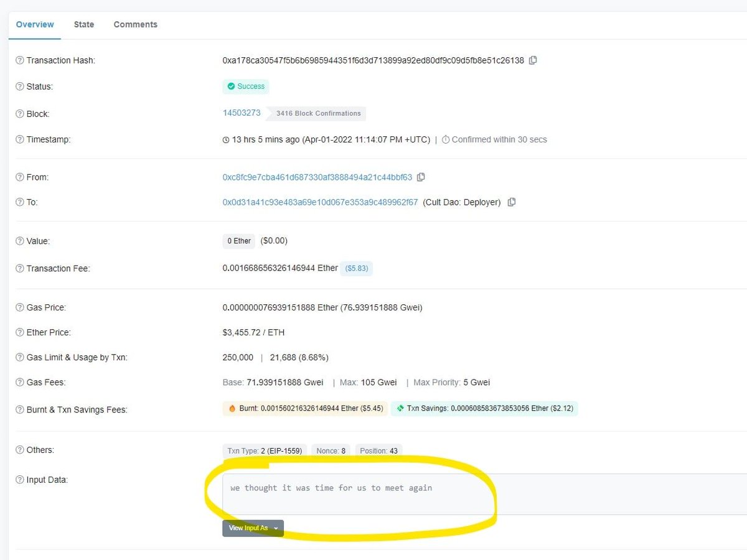Switch to the State tab
Viewport: 747px width, 560px height.
[x=84, y=24]
